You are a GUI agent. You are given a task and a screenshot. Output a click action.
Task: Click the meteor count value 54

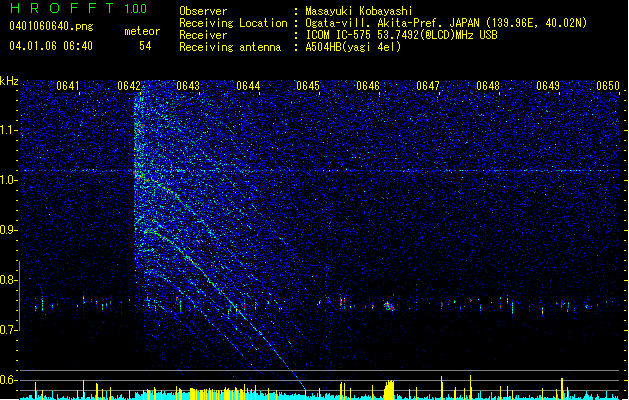coord(145,46)
